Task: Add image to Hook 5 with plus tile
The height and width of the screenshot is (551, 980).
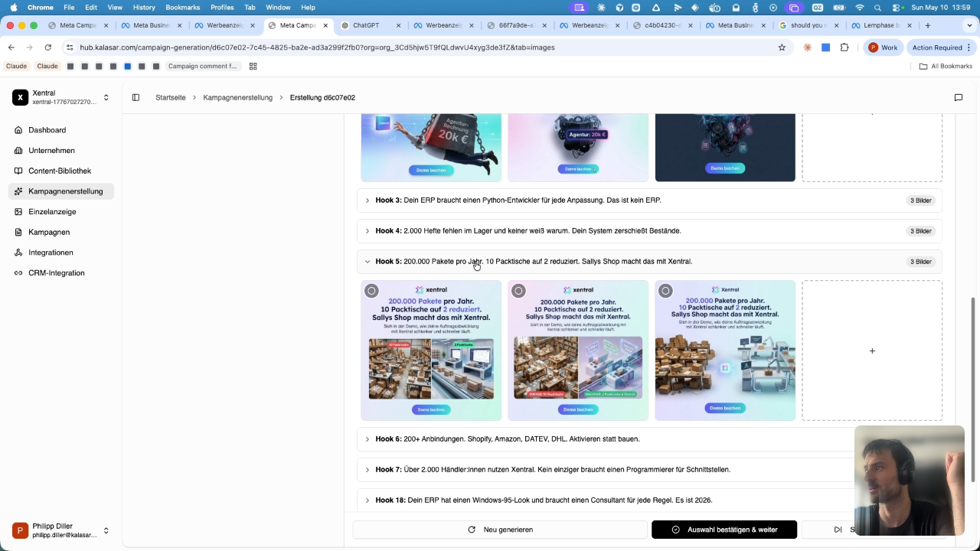Action: [872, 350]
